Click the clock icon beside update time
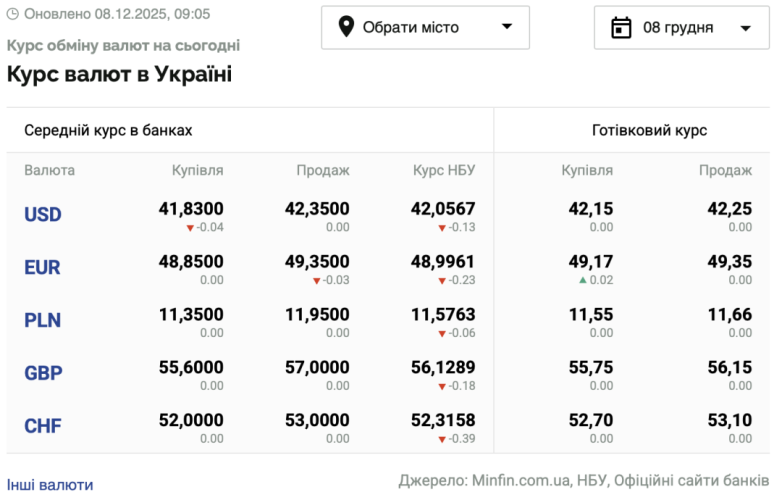Viewport: 782px width, 500px height. [x=13, y=14]
